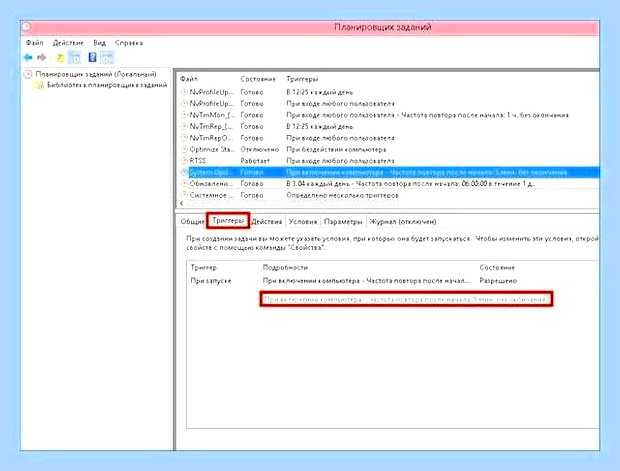Click the left arrow of the horizontal scrollbar

tap(181, 203)
